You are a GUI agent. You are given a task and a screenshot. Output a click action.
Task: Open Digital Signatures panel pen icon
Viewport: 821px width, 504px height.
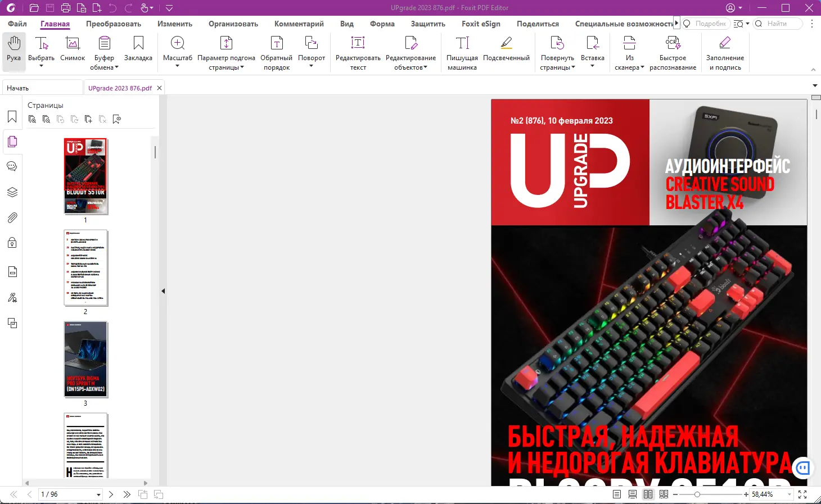[12, 298]
